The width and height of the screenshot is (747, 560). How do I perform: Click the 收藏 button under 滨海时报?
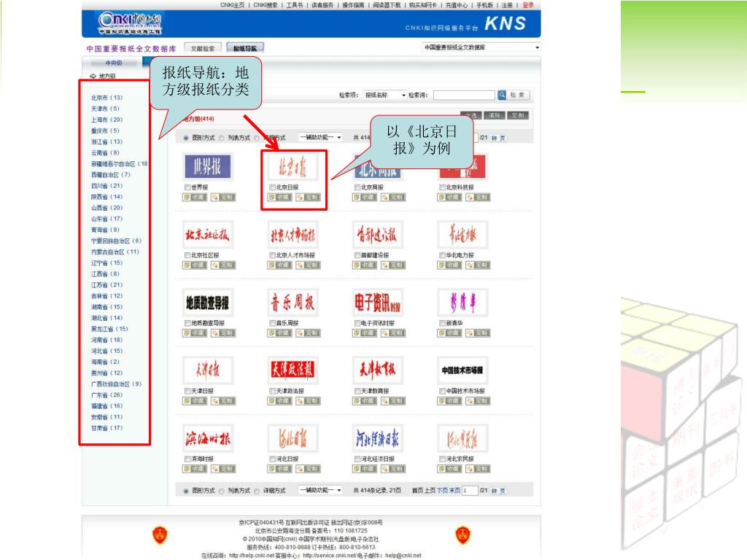tap(195, 469)
